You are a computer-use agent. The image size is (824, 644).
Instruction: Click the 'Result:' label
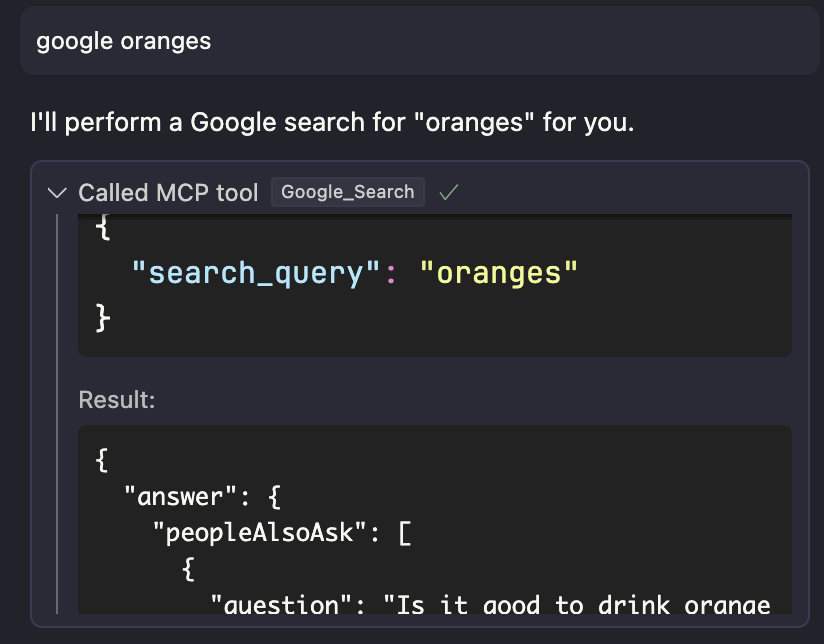coord(117,400)
